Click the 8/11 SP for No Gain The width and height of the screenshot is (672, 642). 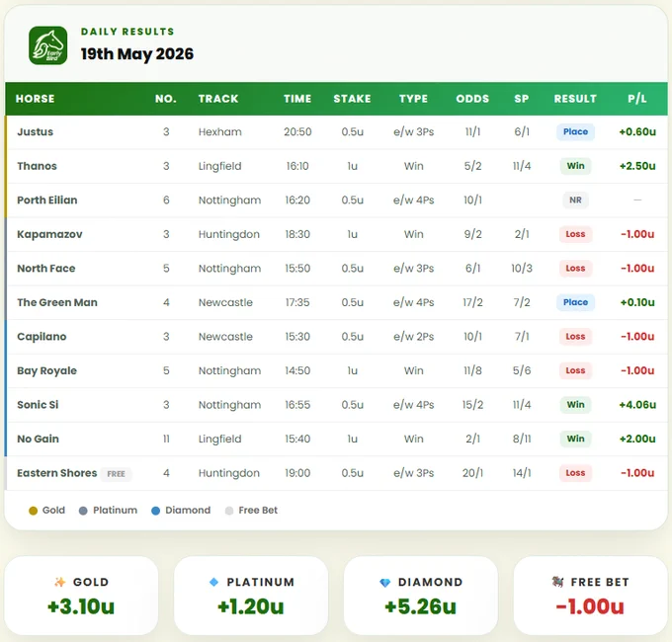pos(522,439)
